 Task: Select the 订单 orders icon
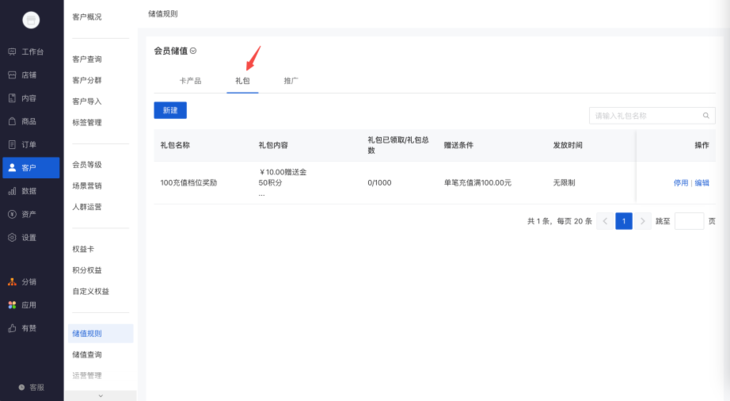coord(12,144)
